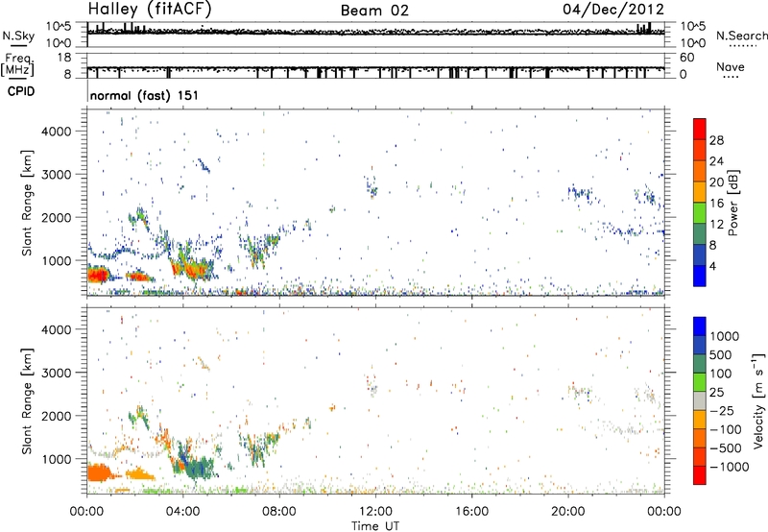
Task: Pick the velocity swatch above 1000 m/s
Action: pyautogui.click(x=700, y=326)
